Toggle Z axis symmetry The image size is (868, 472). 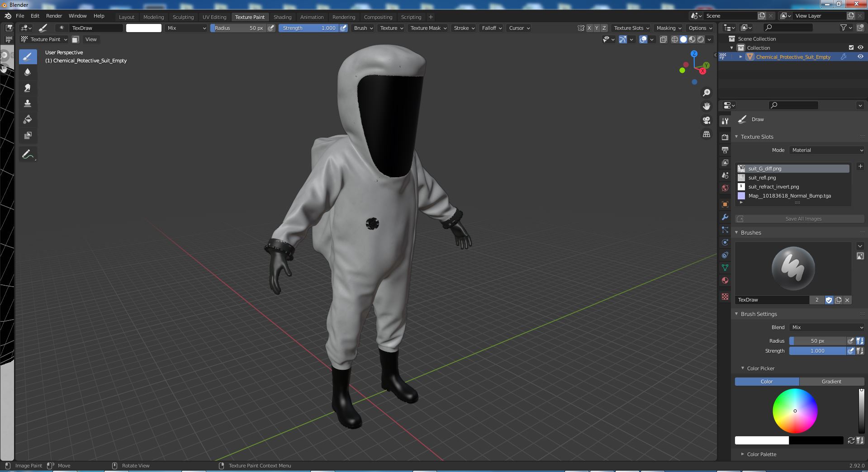click(604, 28)
